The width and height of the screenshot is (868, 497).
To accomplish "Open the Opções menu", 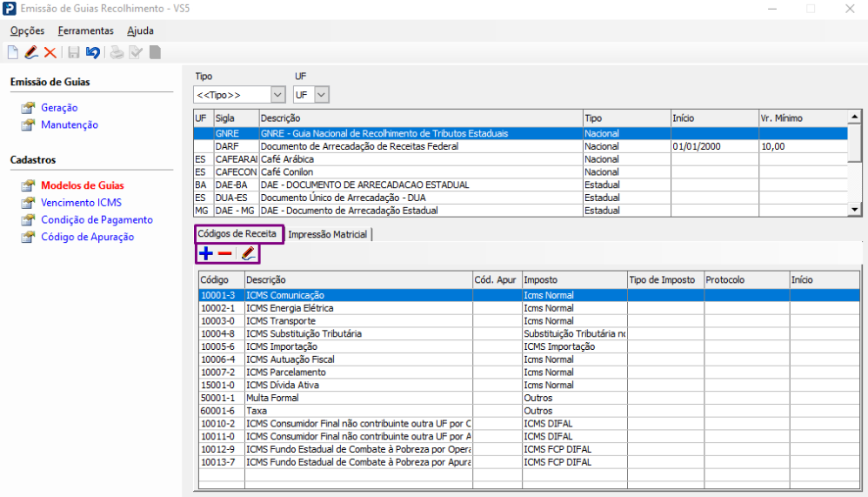I will coord(27,30).
